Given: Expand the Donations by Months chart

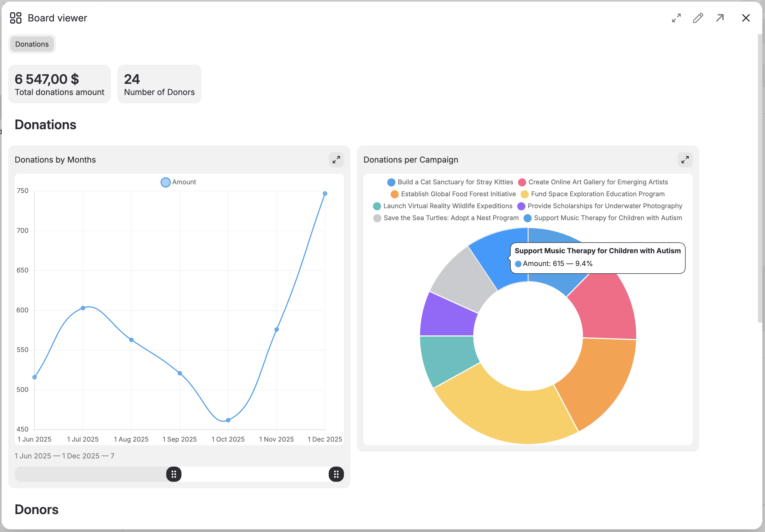Looking at the screenshot, I should pos(336,160).
